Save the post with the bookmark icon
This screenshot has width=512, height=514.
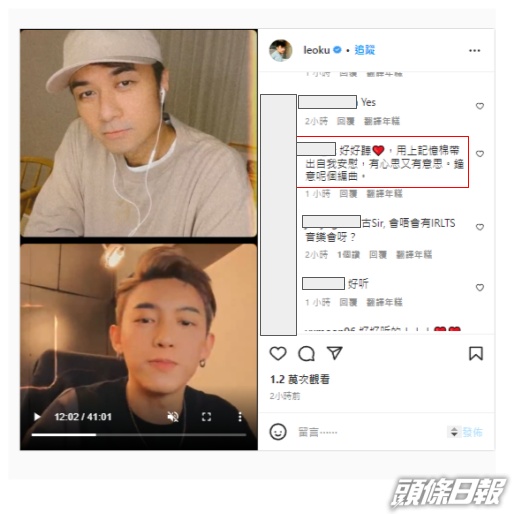[476, 354]
